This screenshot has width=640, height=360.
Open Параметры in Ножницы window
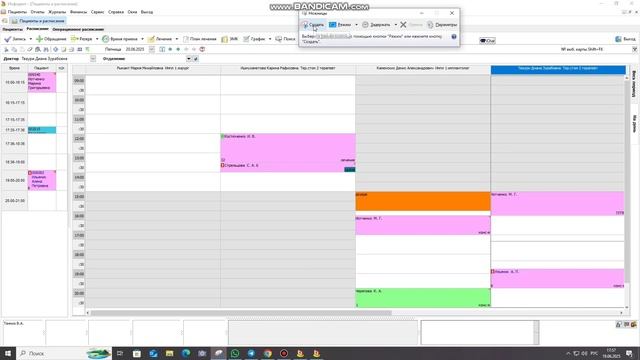442,25
